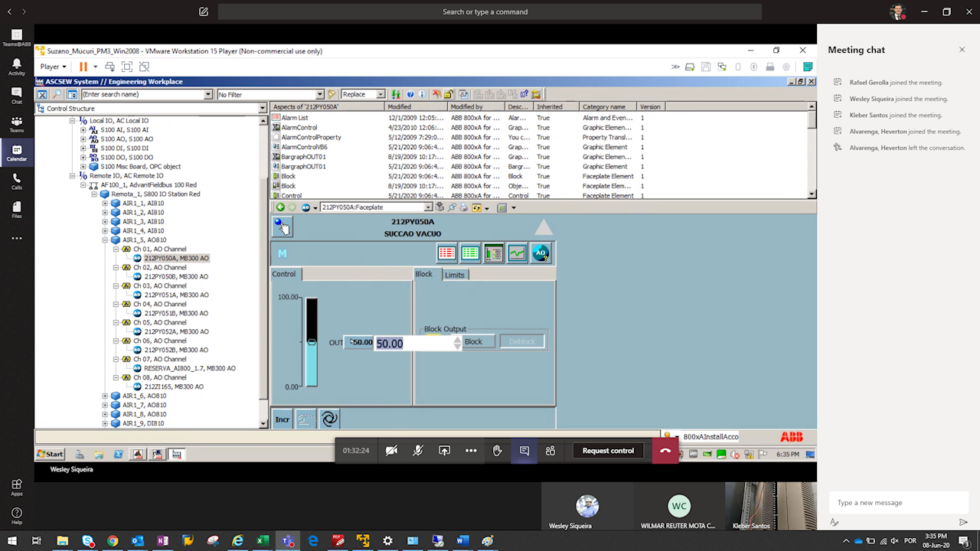This screenshot has width=980, height=551.
Task: Click the operator pointer icon in faceplate
Action: [282, 227]
